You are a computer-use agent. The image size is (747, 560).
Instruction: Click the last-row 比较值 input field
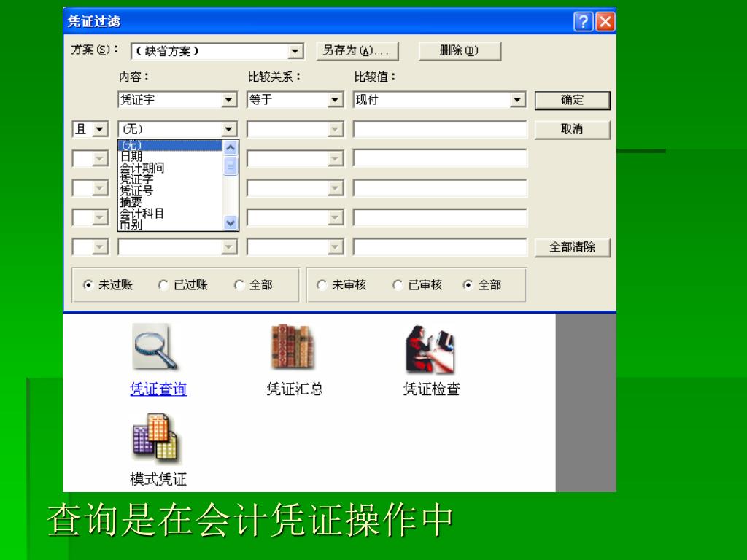(440, 247)
